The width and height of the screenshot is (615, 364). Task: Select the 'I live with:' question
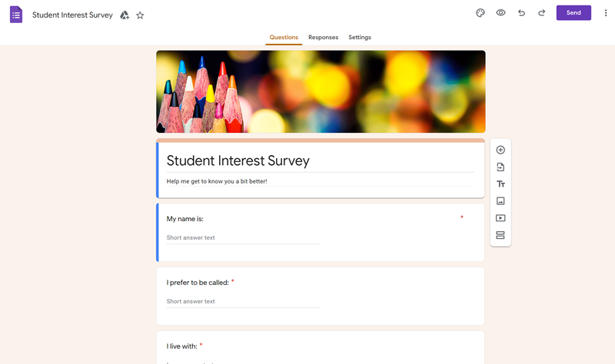coord(321,348)
